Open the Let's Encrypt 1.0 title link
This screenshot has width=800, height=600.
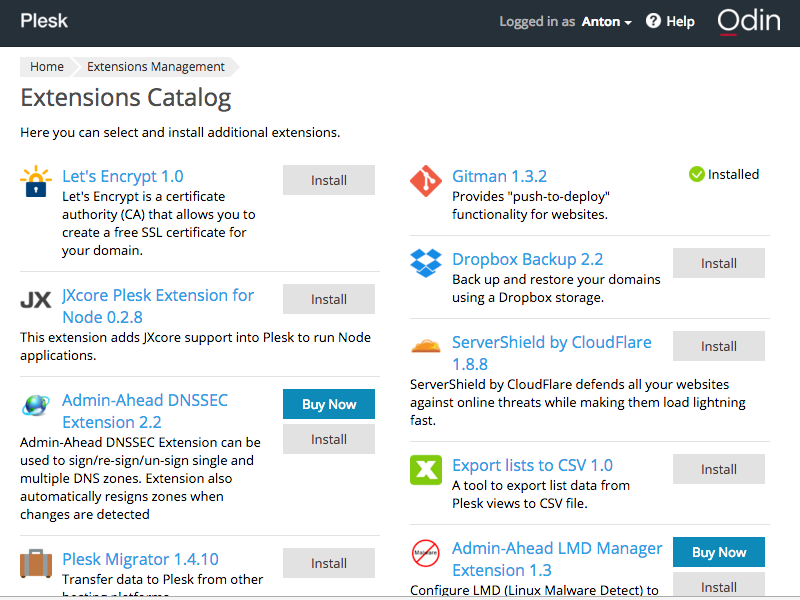[122, 176]
